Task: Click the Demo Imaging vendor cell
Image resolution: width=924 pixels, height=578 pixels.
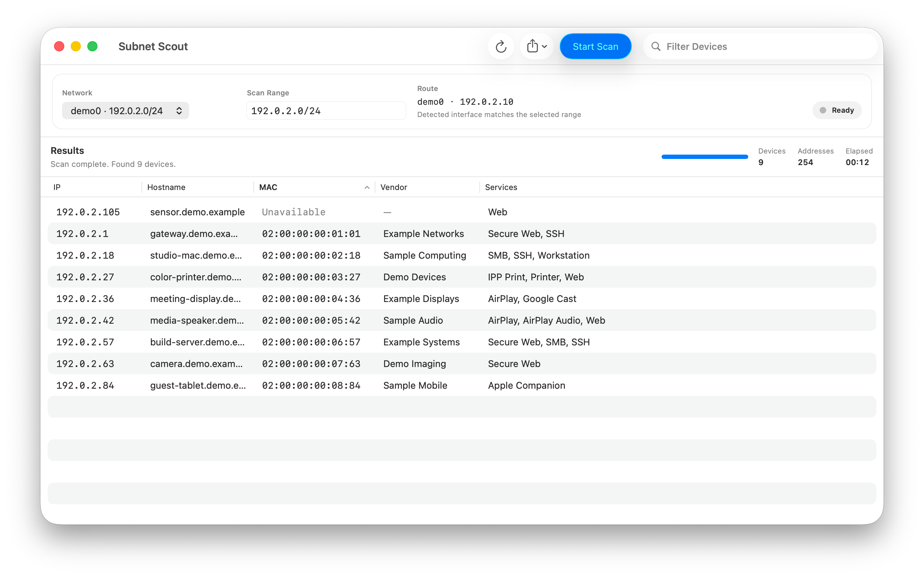Action: tap(415, 364)
